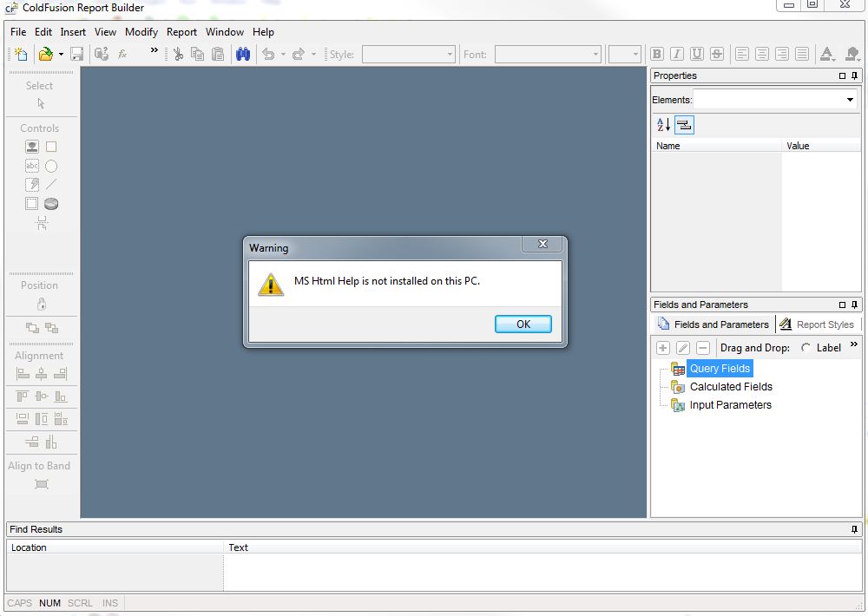Toggle the Properties panel pin
The image size is (868, 616).
tap(855, 75)
